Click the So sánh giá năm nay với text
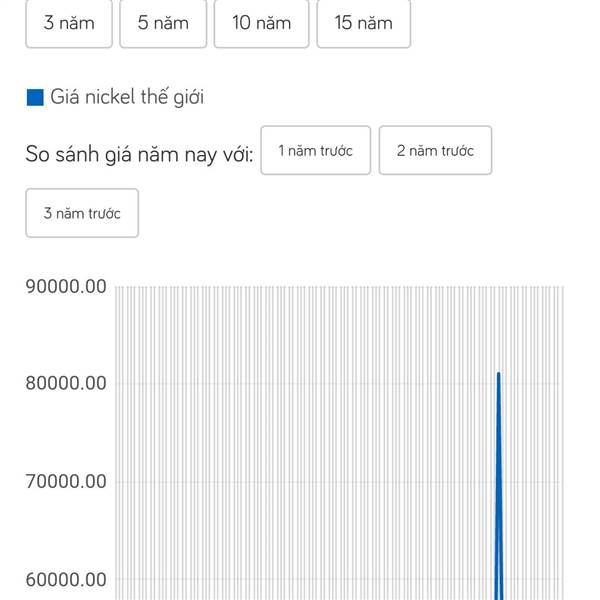This screenshot has height=600, width=600. 139,154
